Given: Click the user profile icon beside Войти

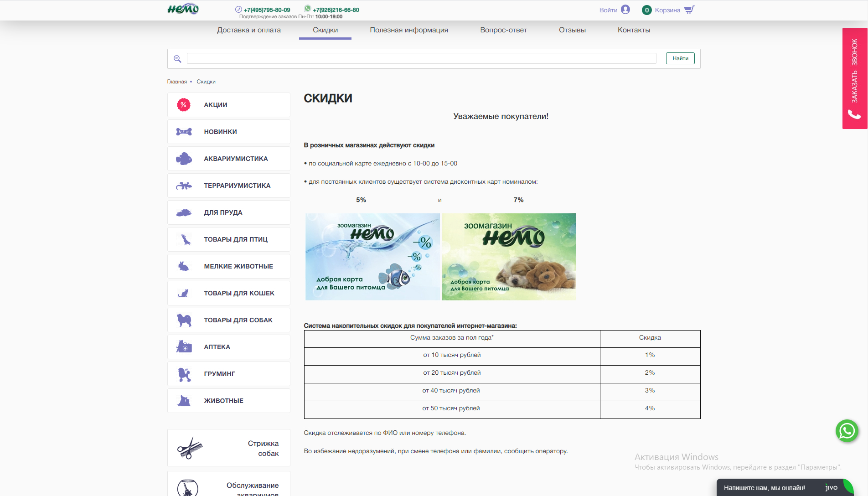Looking at the screenshot, I should 625,10.
